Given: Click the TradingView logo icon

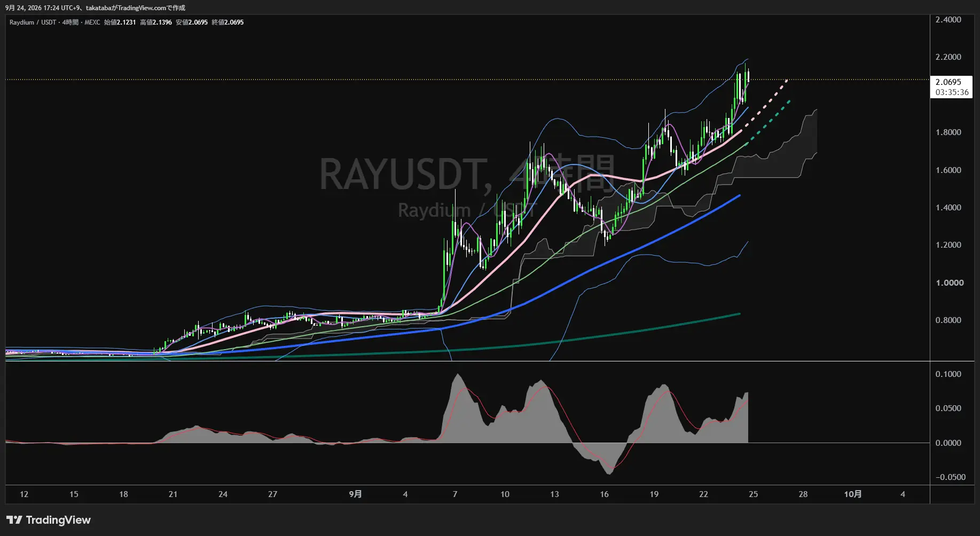Looking at the screenshot, I should [14, 520].
